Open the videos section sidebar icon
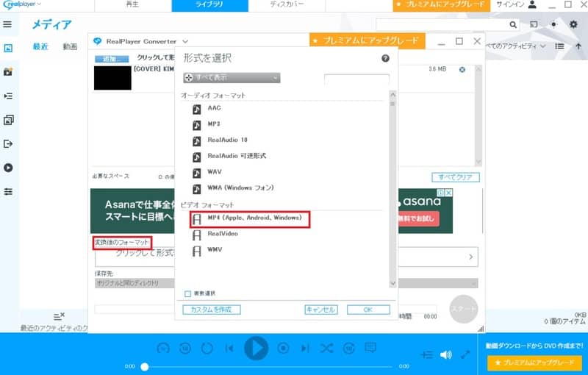This screenshot has height=375, width=588. click(8, 71)
